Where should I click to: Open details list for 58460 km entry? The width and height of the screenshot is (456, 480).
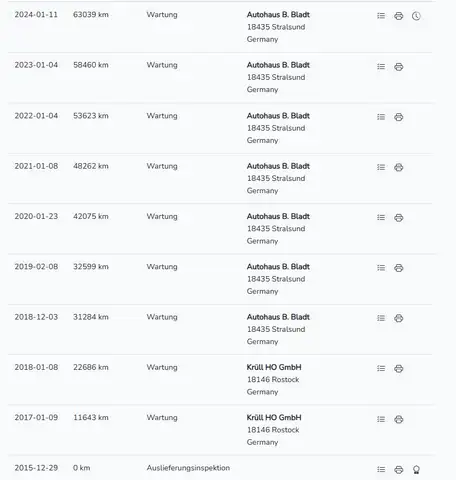point(381,66)
